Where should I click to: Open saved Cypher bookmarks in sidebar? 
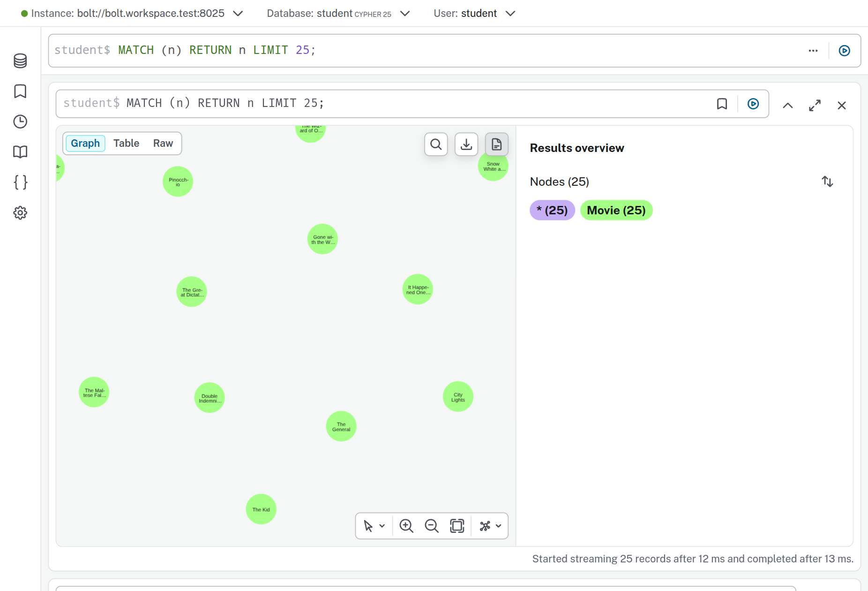point(20,91)
